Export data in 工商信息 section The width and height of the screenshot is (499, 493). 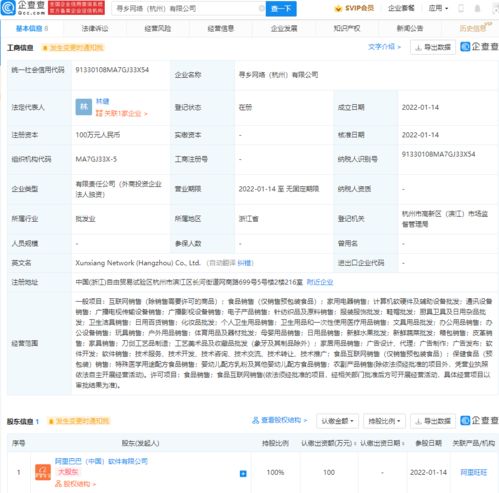tap(433, 47)
